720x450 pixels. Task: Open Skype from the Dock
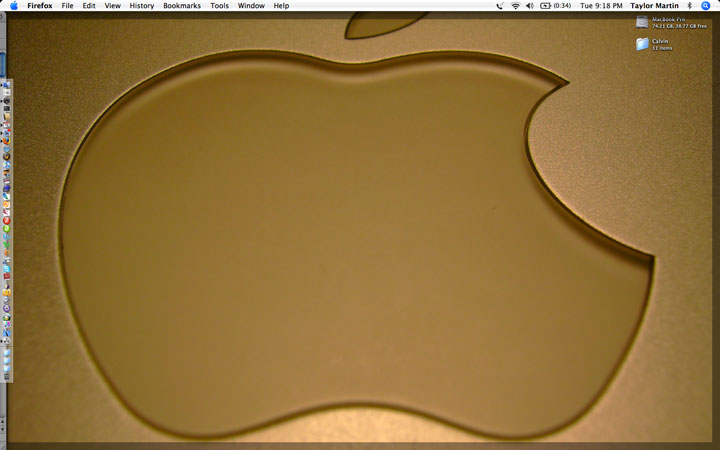[x=7, y=268]
